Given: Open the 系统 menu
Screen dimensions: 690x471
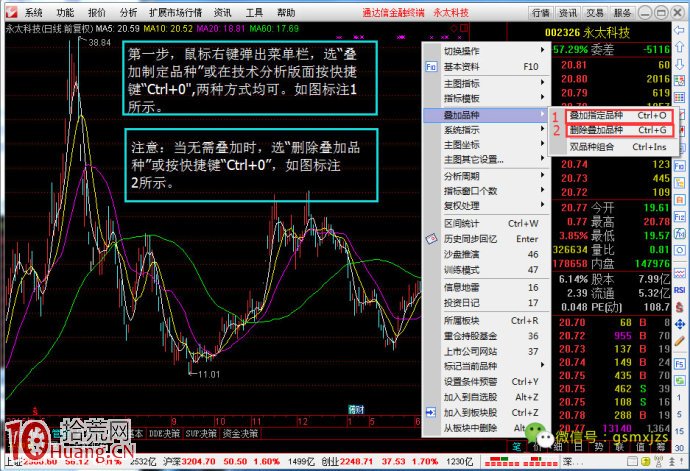Looking at the screenshot, I should pos(33,13).
